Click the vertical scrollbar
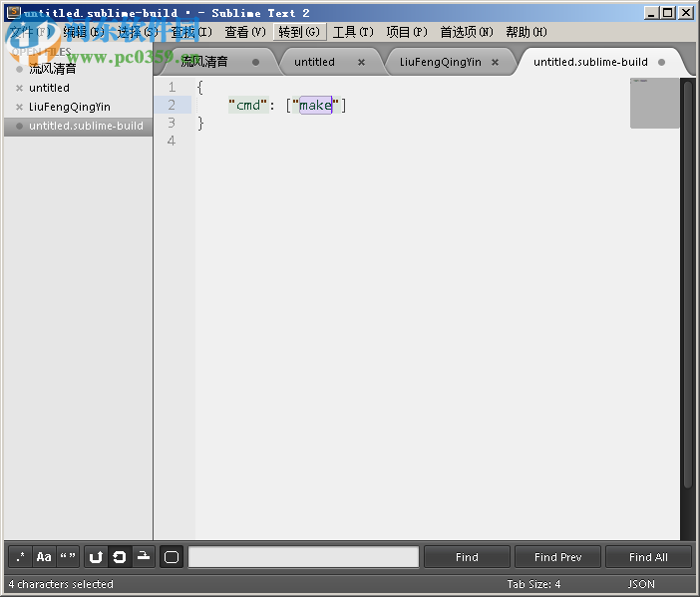The image size is (700, 597). 688,286
